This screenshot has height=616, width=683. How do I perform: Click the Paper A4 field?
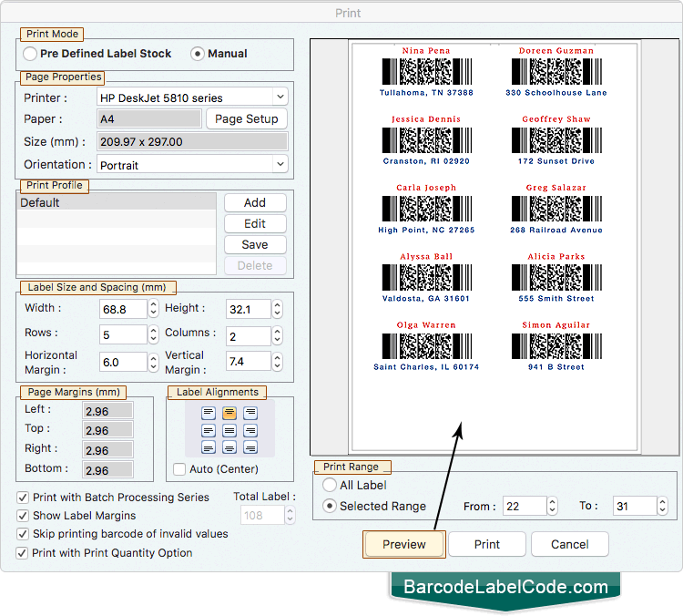point(149,119)
